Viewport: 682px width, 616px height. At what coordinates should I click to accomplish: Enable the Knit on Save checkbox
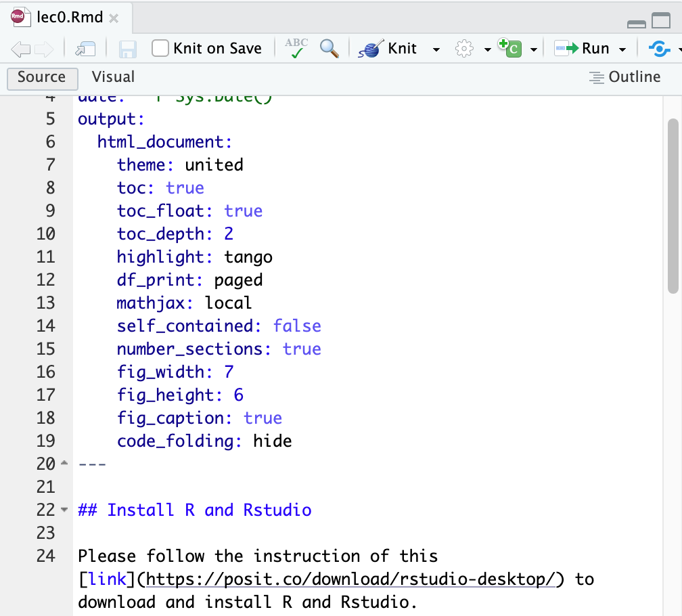(x=160, y=49)
